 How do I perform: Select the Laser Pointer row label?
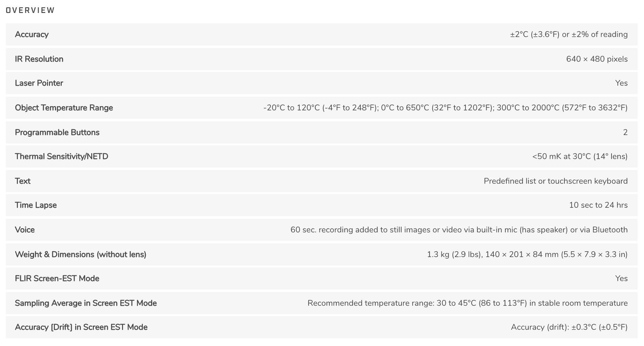point(39,83)
